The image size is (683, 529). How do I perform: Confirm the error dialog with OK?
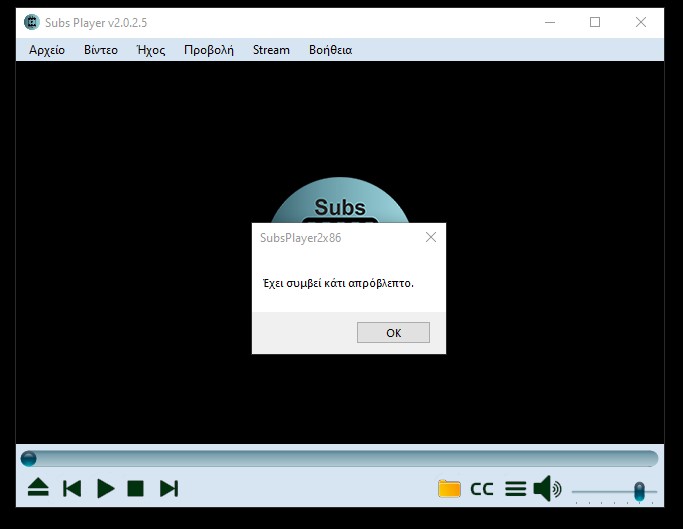point(393,333)
